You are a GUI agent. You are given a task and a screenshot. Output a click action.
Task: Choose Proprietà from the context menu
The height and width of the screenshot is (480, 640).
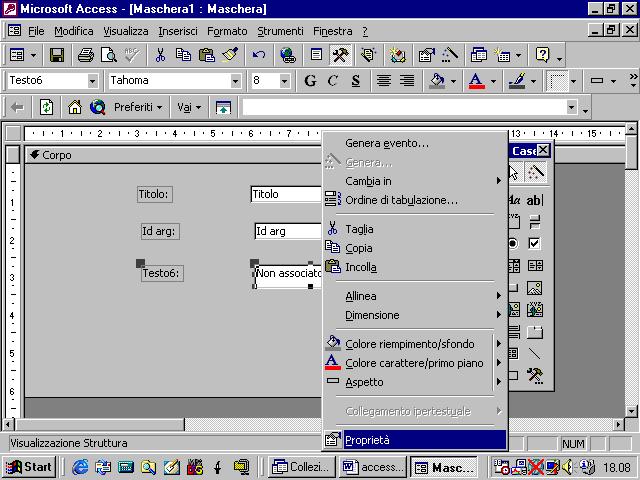(x=416, y=440)
